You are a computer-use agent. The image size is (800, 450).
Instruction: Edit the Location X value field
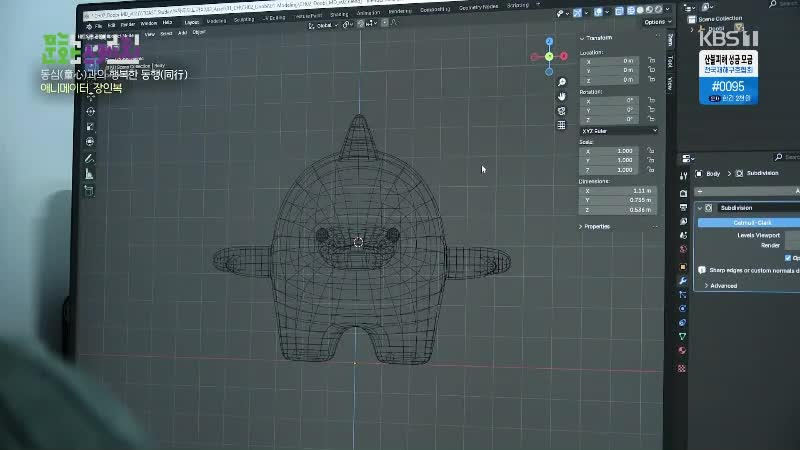point(609,61)
